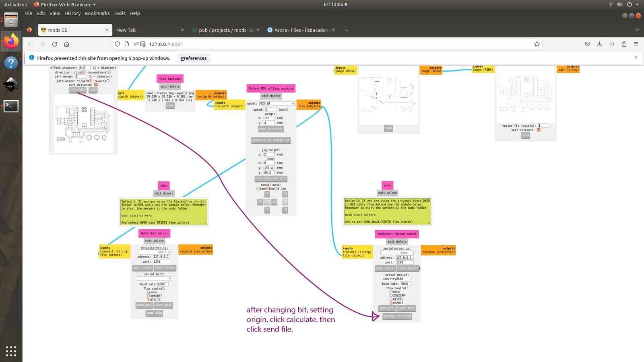Open the History menu
Viewport: 644px width, 362px height.
[x=72, y=13]
